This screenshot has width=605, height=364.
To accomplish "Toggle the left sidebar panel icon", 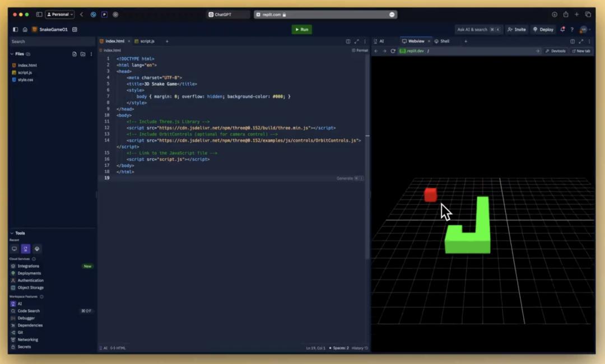I will 16,30.
